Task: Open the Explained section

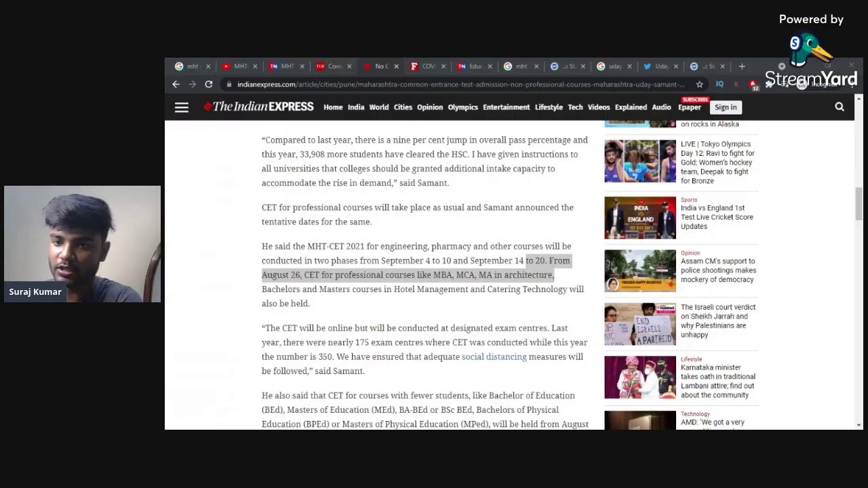Action: [x=631, y=107]
